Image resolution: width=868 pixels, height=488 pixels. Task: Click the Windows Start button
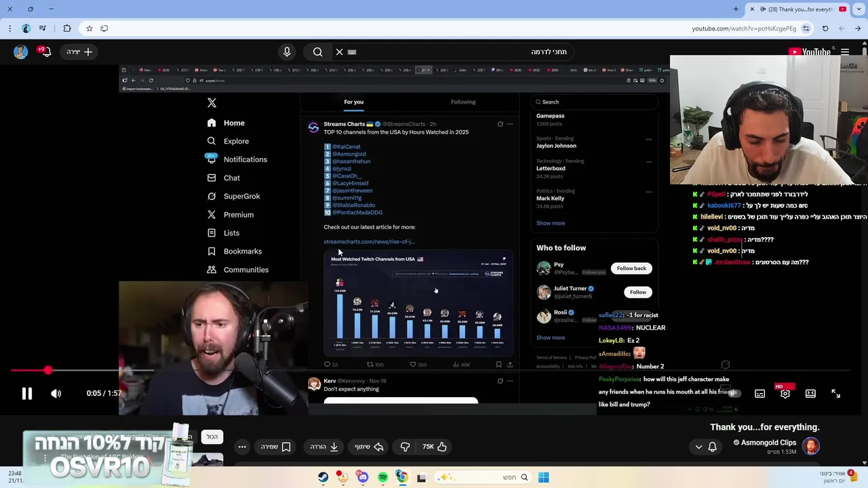[543, 477]
